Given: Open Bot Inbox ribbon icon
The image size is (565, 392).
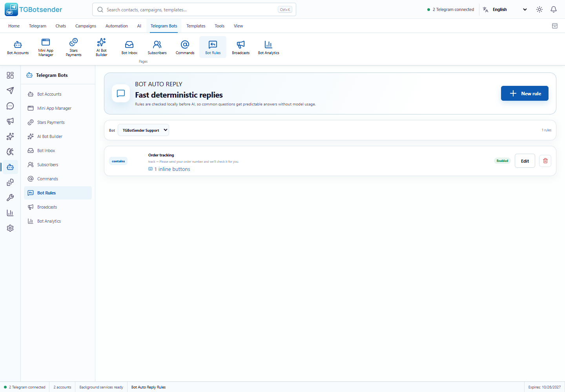Looking at the screenshot, I should click(129, 47).
